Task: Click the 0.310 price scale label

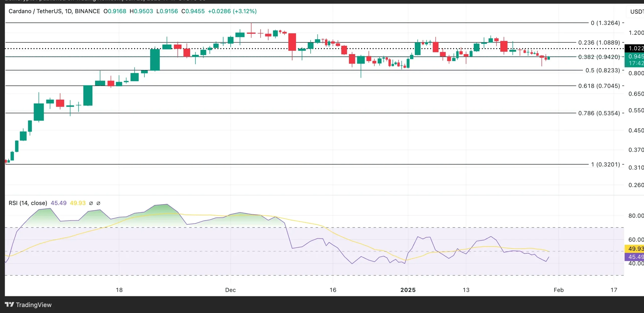Action: pos(636,168)
